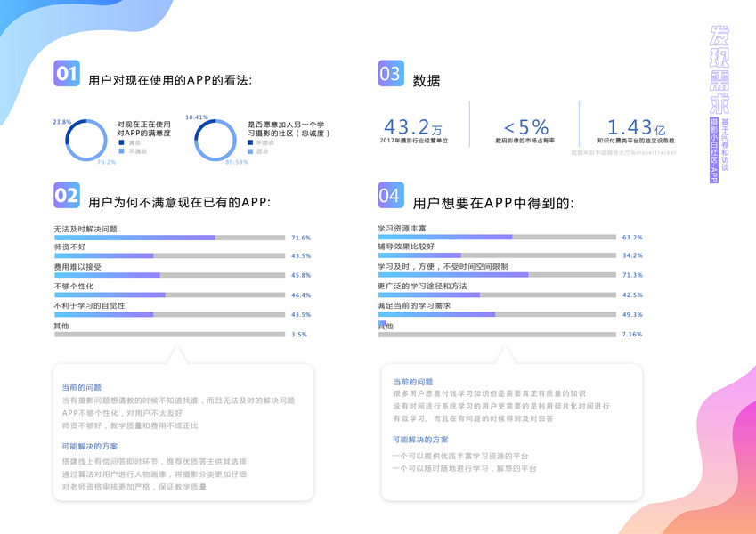The width and height of the screenshot is (756, 534).
Task: Click the 数据 section heading
Action: [427, 80]
